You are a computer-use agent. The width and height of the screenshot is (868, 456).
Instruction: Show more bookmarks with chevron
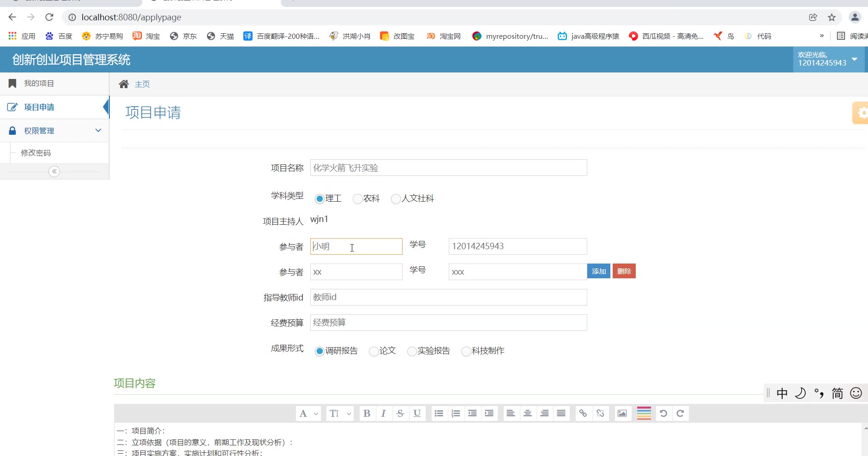pyautogui.click(x=822, y=36)
